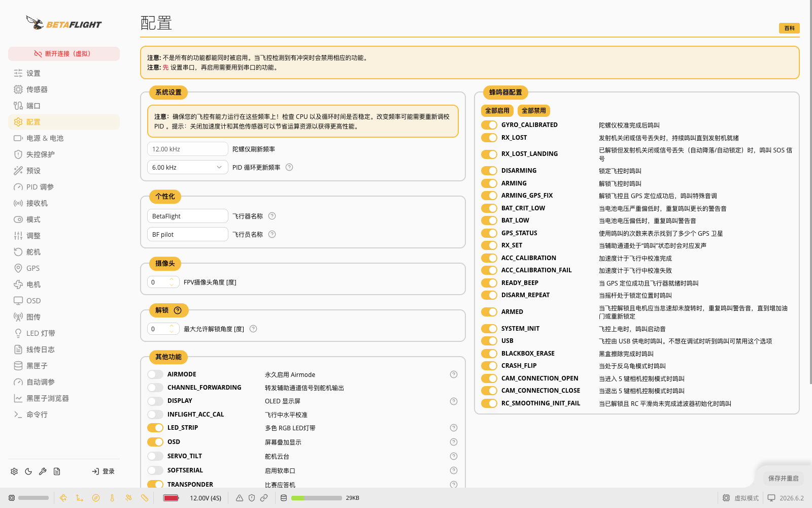
Task: Decrease the 最大允许解锁角度 stepper value
Action: tap(172, 332)
